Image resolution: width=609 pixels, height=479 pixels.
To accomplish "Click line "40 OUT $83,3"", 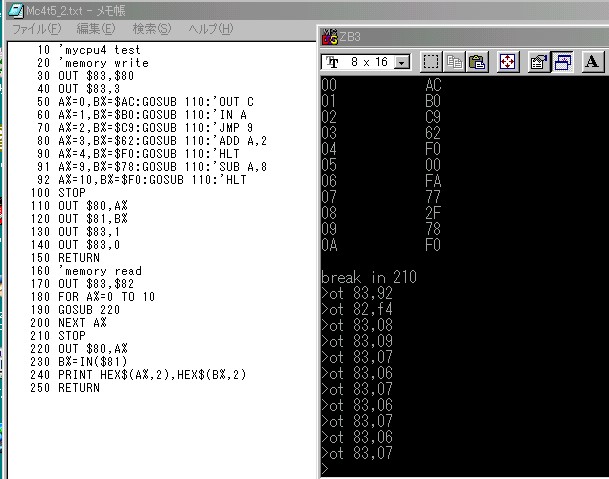I will click(78, 89).
